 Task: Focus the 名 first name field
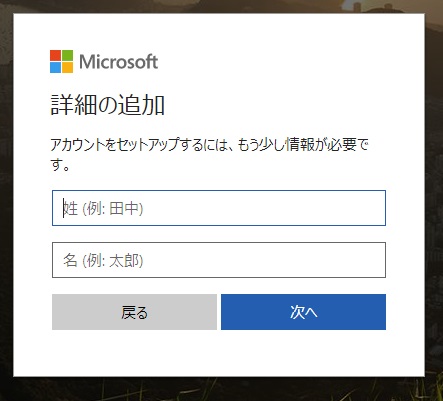[219, 260]
